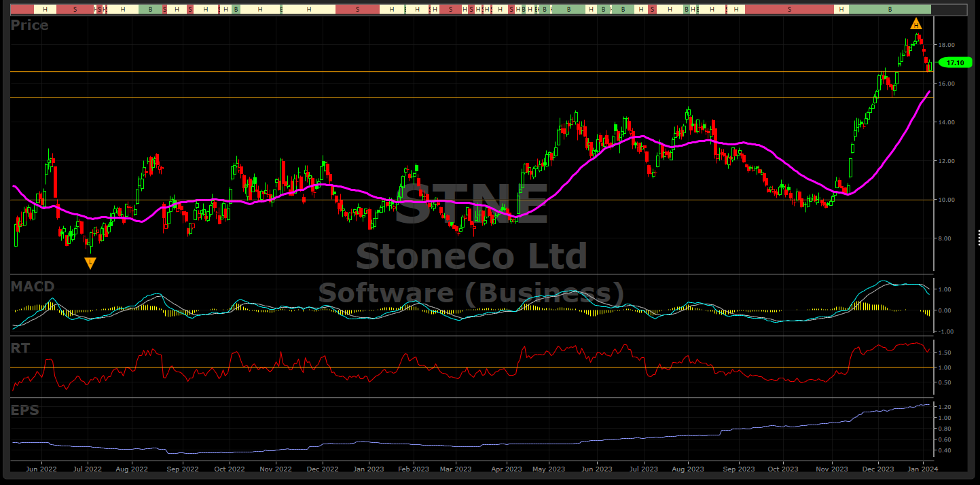This screenshot has width=980, height=485.
Task: Click the 10.00 price axis label
Action: (x=947, y=200)
